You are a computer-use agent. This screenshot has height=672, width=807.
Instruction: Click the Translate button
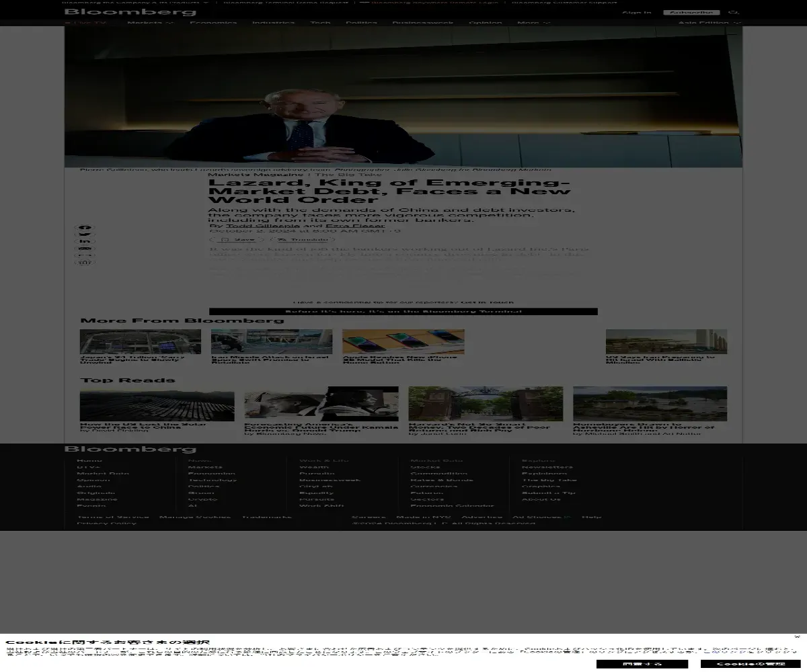pyautogui.click(x=303, y=239)
